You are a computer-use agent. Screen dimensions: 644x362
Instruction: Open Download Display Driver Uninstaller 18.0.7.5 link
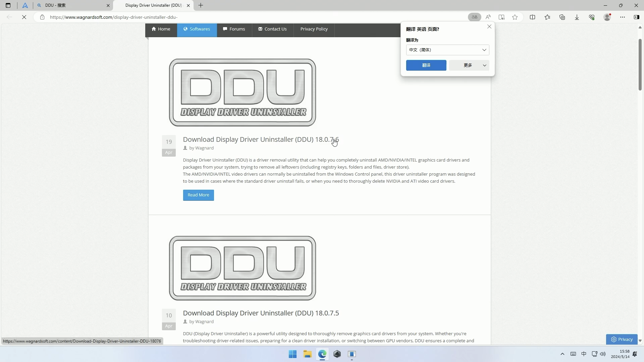261,313
